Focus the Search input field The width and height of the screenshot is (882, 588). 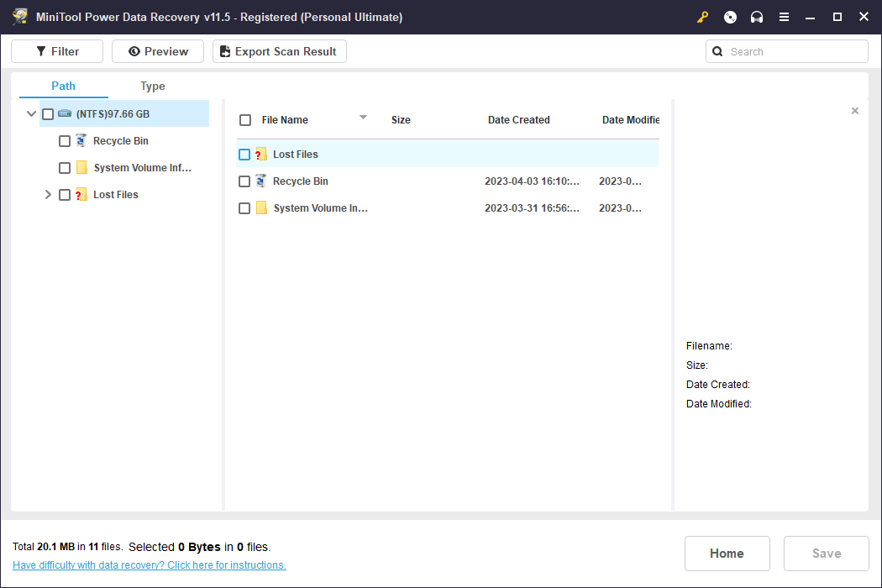787,52
